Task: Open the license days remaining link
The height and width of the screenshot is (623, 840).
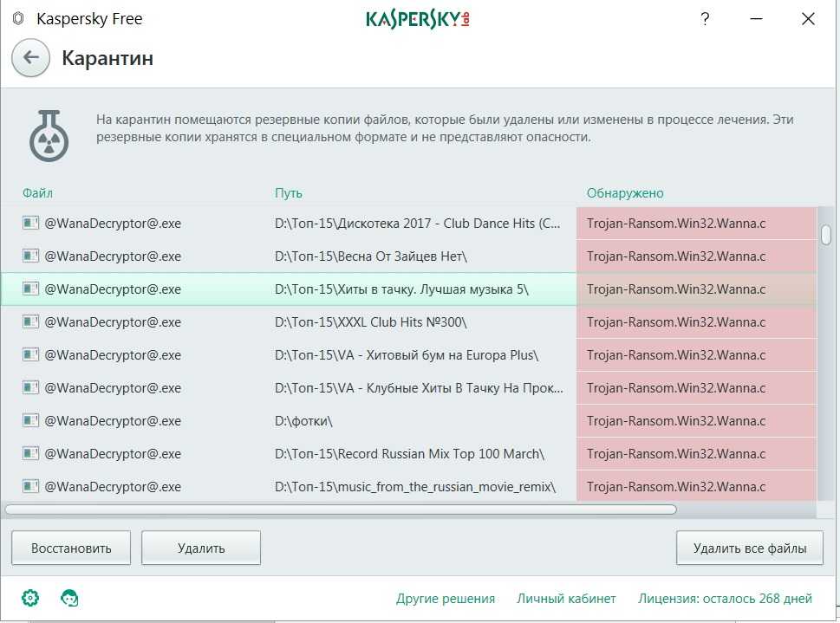Action: 725,599
